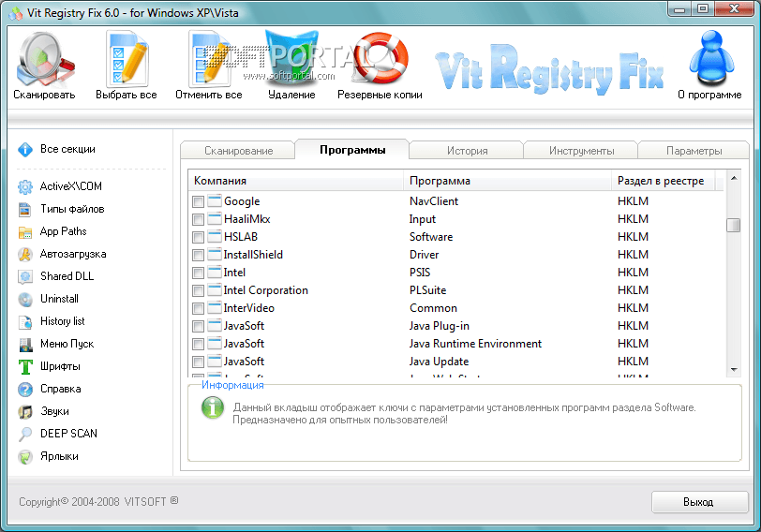Click the History list sidebar label
Screen dimensions: 761x532
(x=62, y=321)
